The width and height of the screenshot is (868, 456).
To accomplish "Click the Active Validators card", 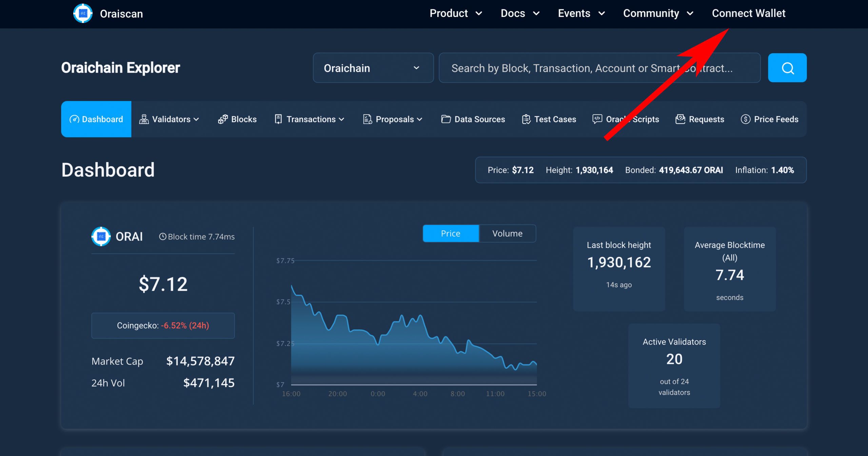I will (674, 366).
